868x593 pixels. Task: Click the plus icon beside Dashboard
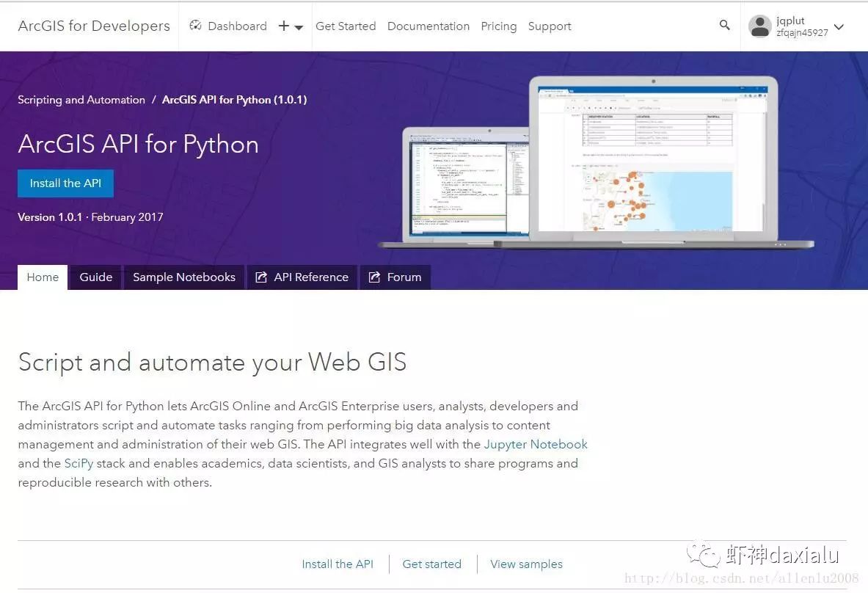tap(284, 26)
